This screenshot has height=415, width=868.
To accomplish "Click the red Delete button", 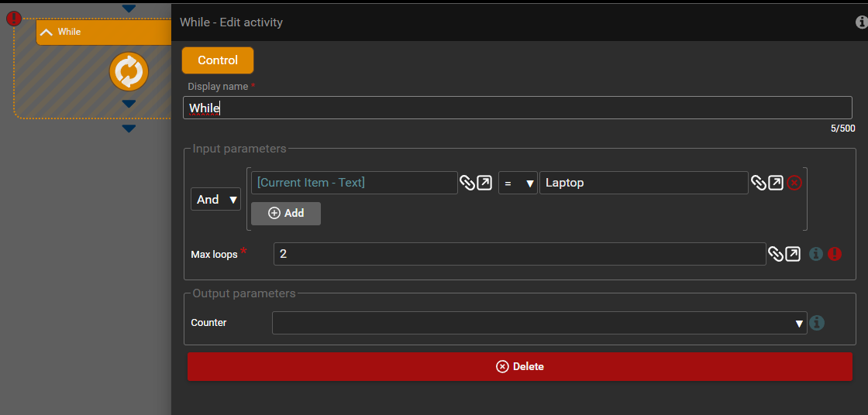I will 520,366.
